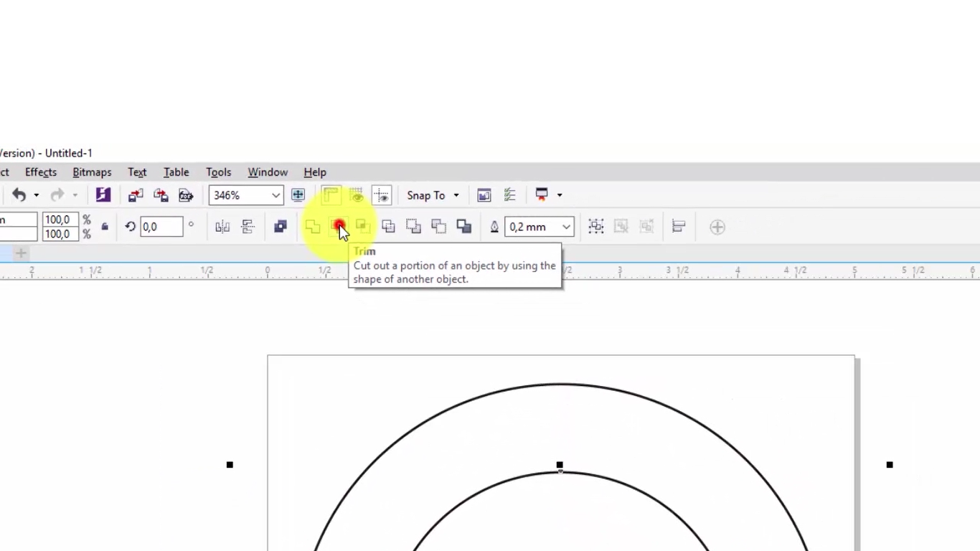Click the right selection handle on canvas
980x551 pixels.
click(890, 465)
